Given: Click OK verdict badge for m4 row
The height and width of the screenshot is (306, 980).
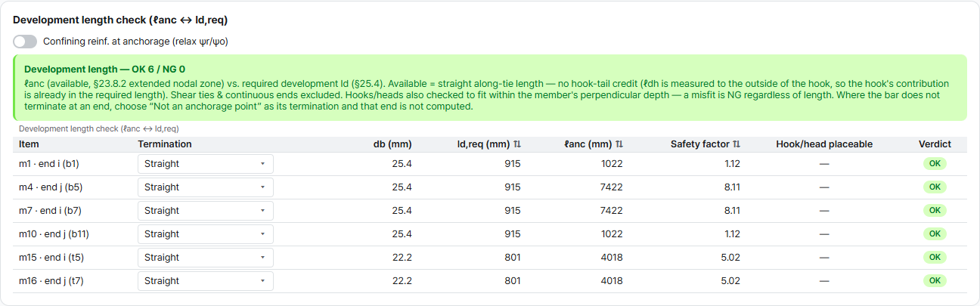Looking at the screenshot, I should pos(935,187).
